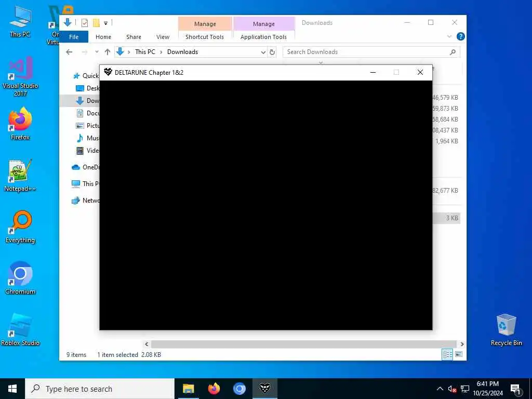532x399 pixels.
Task: Select Videos in Explorer navigation pane
Action: point(87,150)
